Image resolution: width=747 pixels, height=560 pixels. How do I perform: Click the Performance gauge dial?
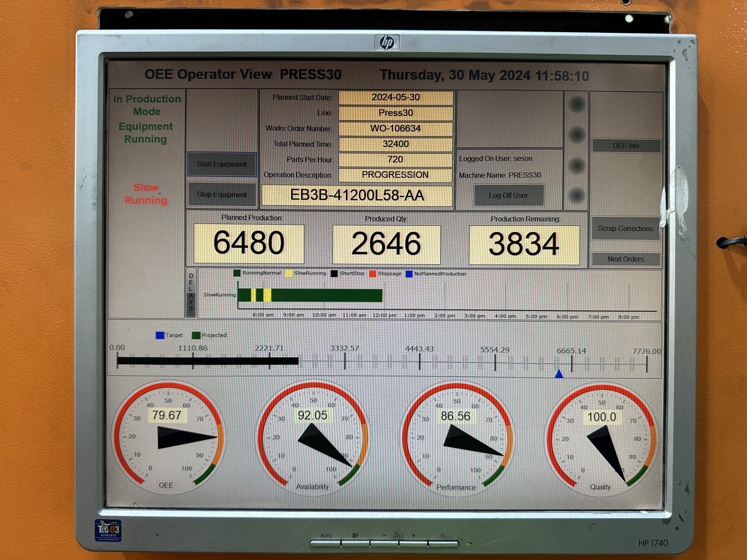(457, 438)
